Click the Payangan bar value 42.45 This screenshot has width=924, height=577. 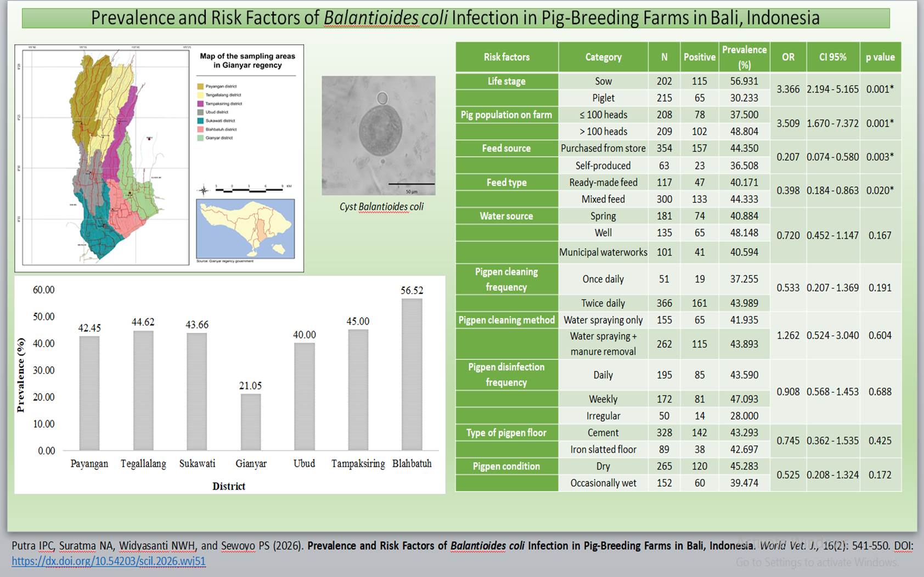pyautogui.click(x=89, y=328)
